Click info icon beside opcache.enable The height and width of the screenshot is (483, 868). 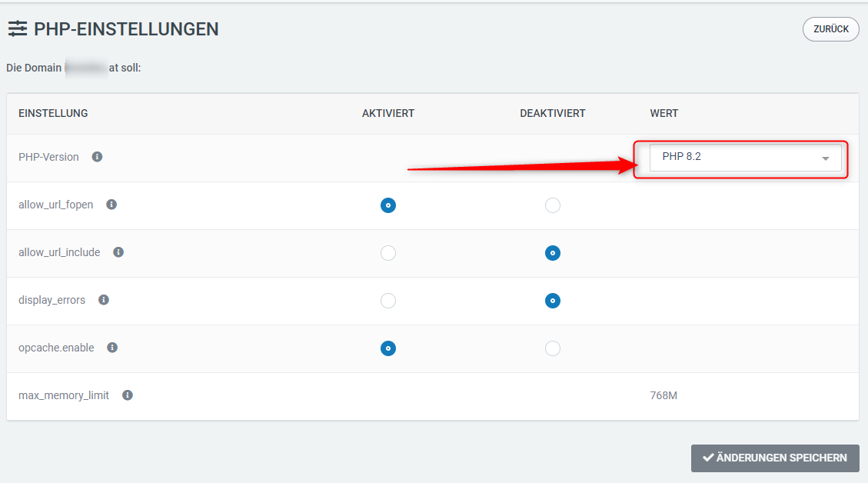point(112,348)
